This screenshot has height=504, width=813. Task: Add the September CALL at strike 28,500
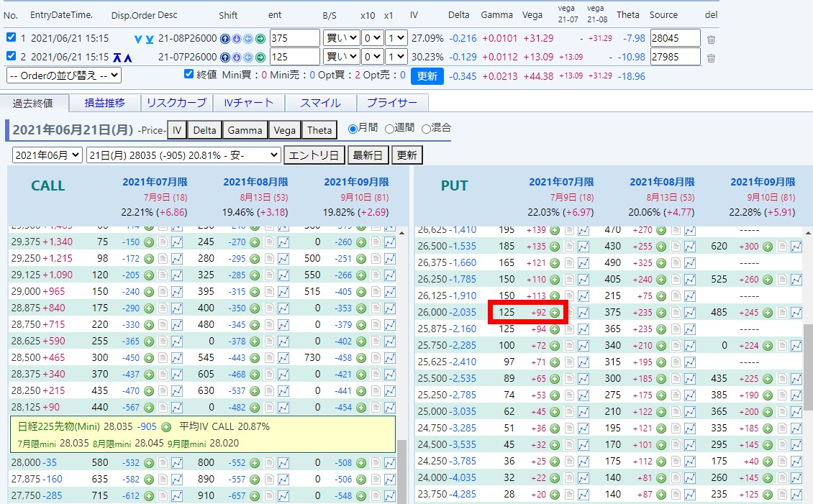click(361, 358)
